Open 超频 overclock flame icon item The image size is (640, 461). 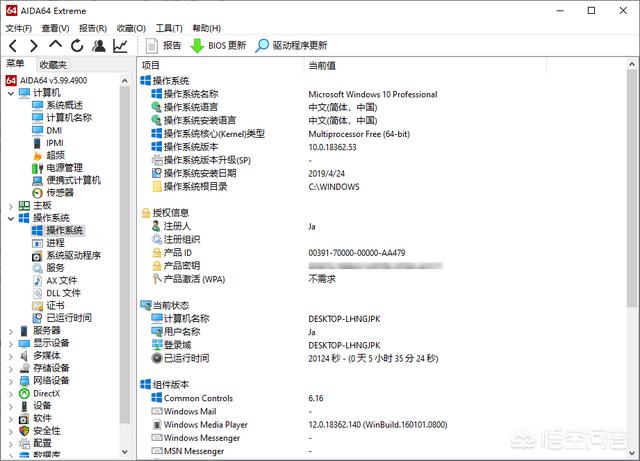(x=49, y=156)
